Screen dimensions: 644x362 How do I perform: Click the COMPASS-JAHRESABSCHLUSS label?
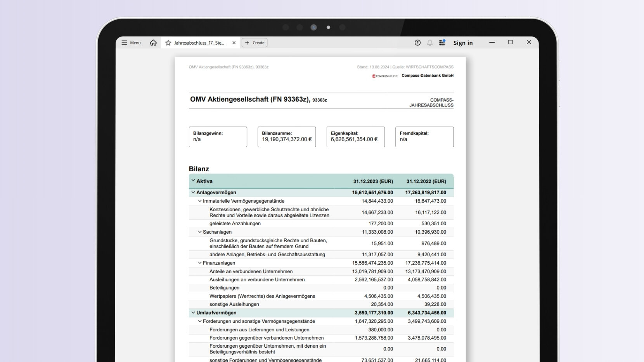(x=431, y=102)
